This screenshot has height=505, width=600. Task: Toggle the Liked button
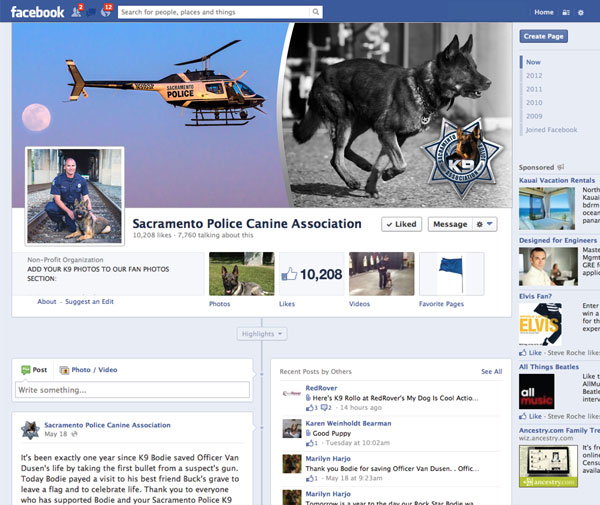tap(401, 224)
